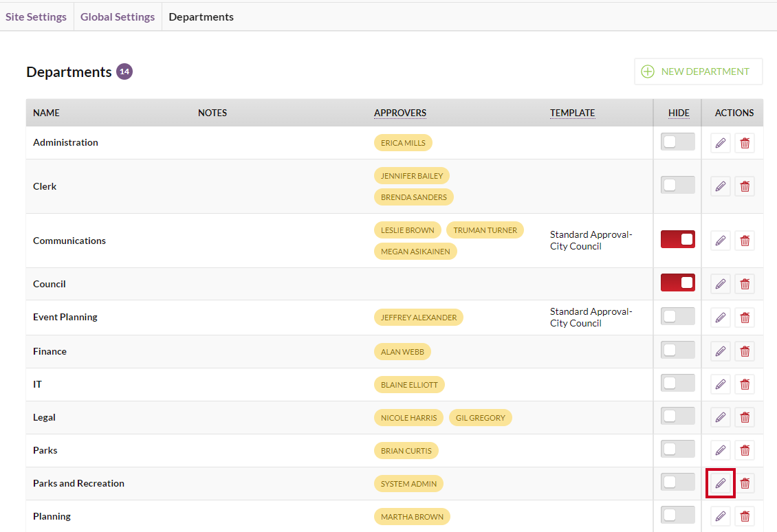Screen dimensions: 777x532
Task: Delete the IT department
Action: tap(745, 384)
